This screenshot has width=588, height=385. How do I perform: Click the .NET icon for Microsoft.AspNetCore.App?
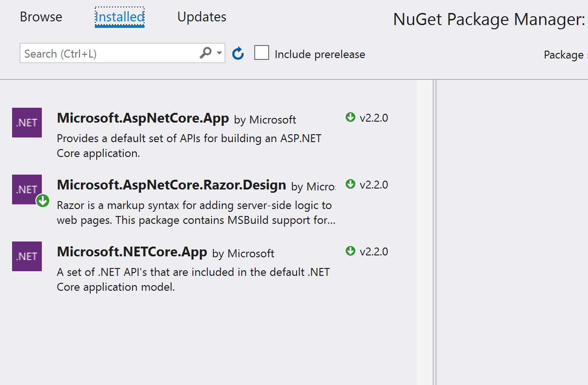[x=26, y=123]
